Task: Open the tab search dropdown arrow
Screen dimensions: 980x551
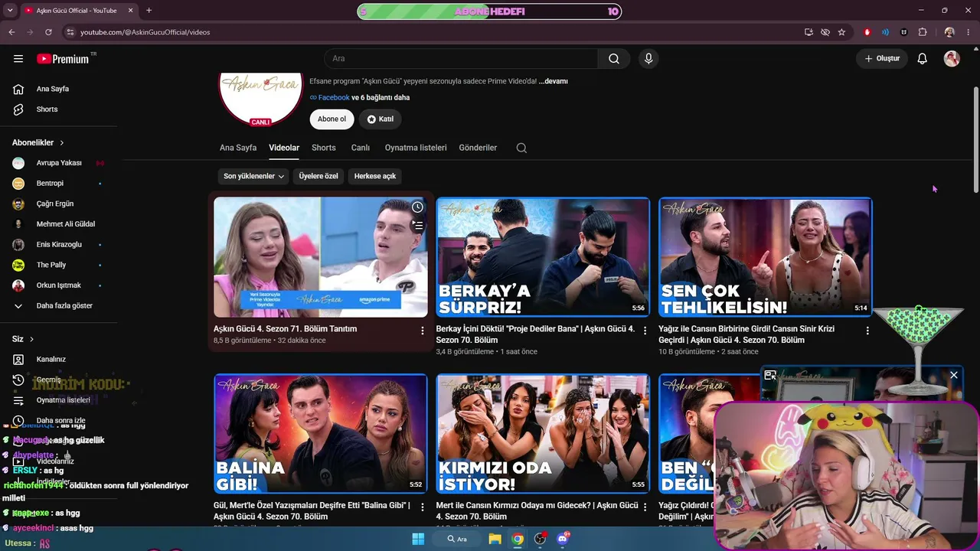Action: (10, 11)
